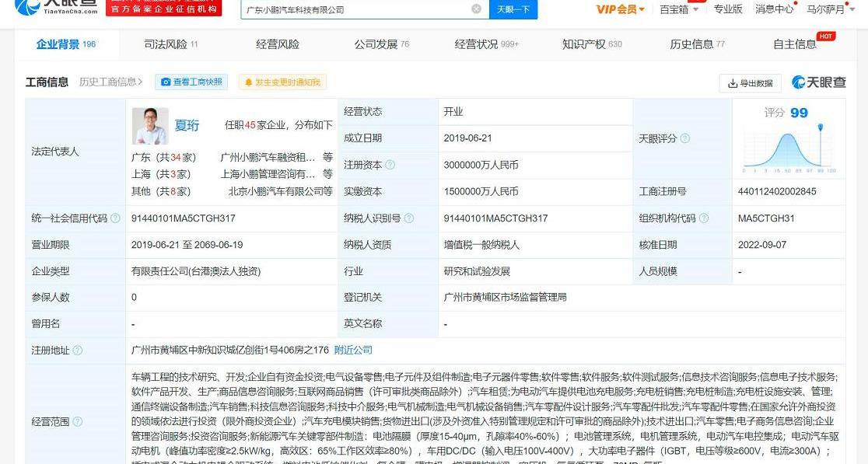Switch to the 司法风险 tab
This screenshot has height=464, width=868.
(x=171, y=44)
